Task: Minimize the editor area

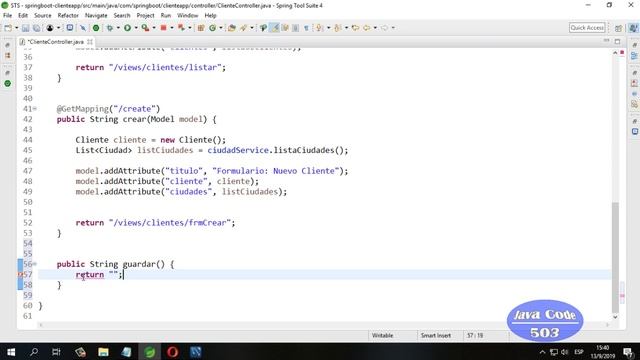Action: point(606,41)
